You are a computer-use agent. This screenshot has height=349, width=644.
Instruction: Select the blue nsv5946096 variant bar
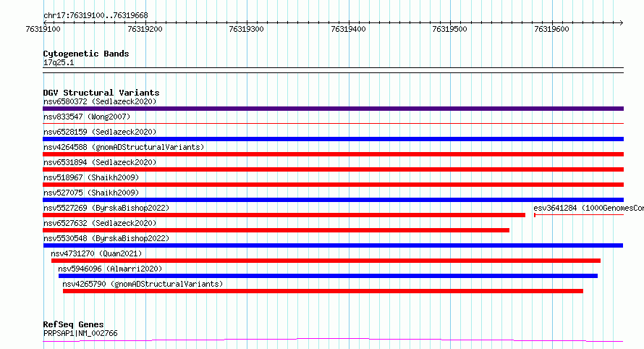tap(329, 276)
